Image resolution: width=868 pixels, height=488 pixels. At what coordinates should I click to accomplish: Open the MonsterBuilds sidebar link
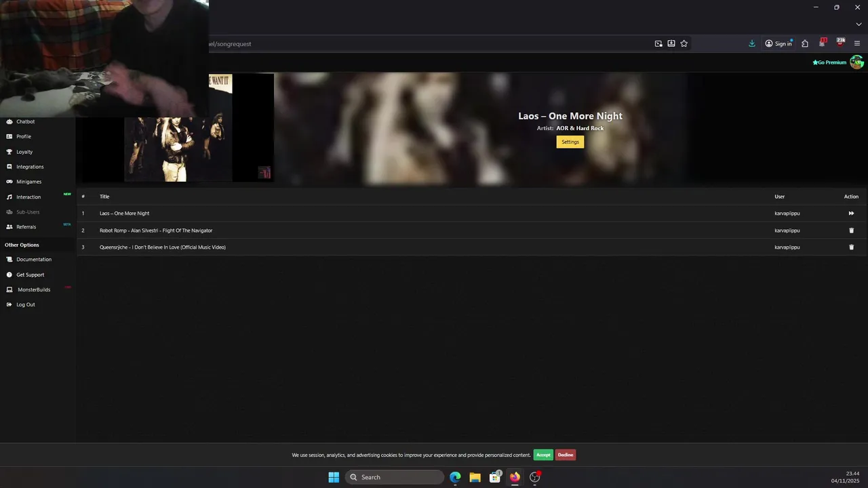click(34, 289)
